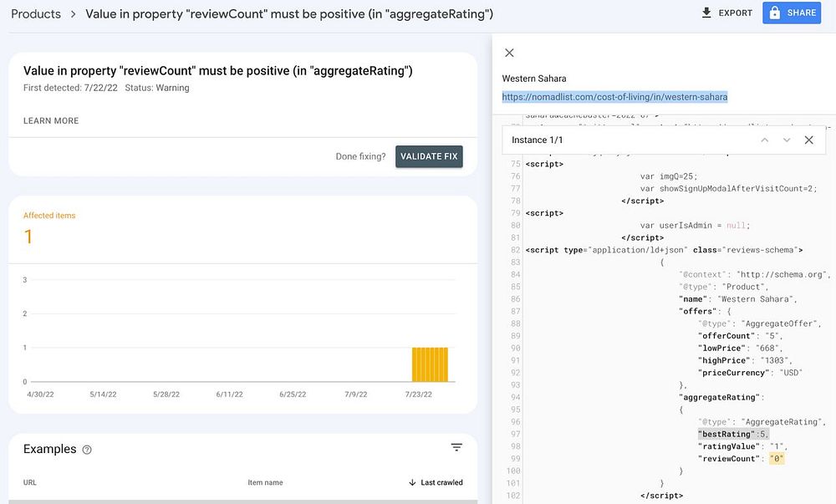Click the "ratingValue" code line

click(742, 446)
